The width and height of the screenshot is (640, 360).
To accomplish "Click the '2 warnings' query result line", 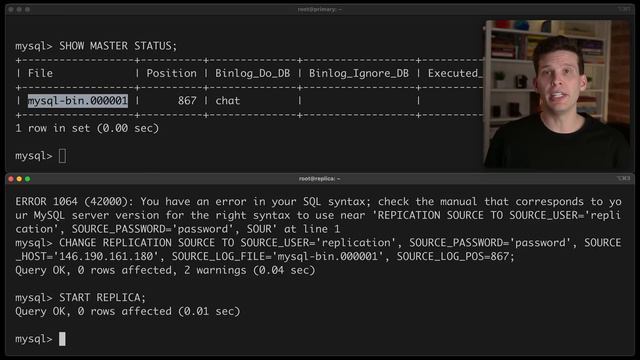I will point(165,270).
